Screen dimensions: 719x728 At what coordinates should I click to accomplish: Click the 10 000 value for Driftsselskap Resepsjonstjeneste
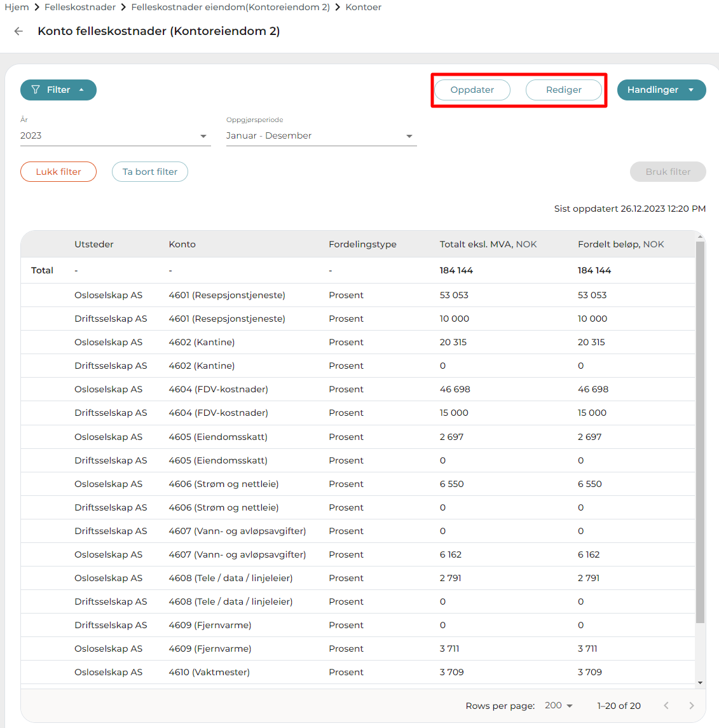(x=454, y=319)
